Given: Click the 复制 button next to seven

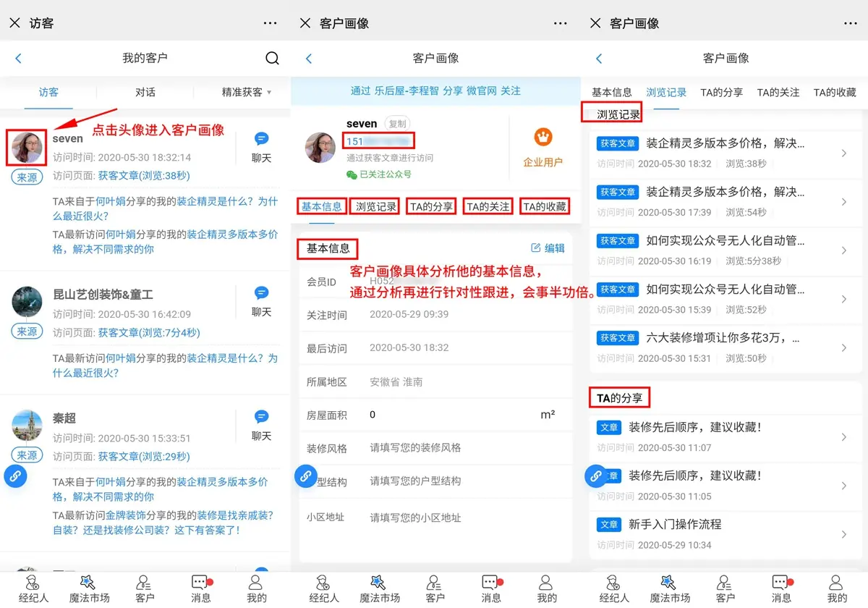Looking at the screenshot, I should (396, 124).
